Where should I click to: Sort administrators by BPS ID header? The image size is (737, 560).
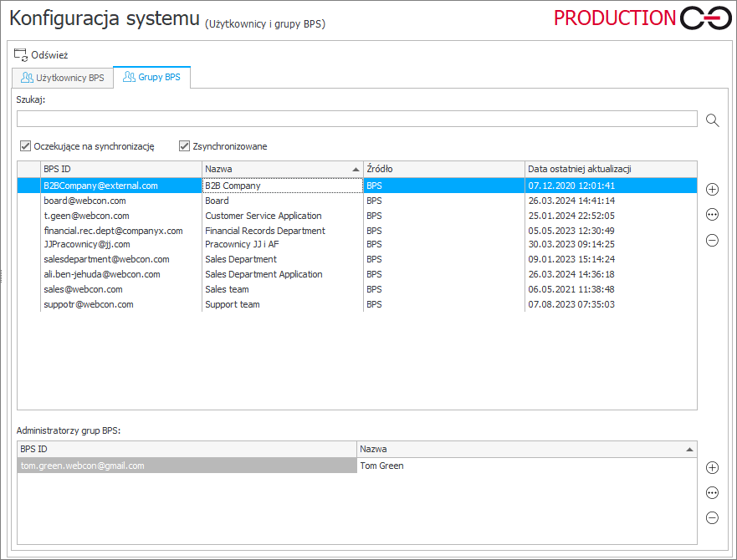point(187,449)
